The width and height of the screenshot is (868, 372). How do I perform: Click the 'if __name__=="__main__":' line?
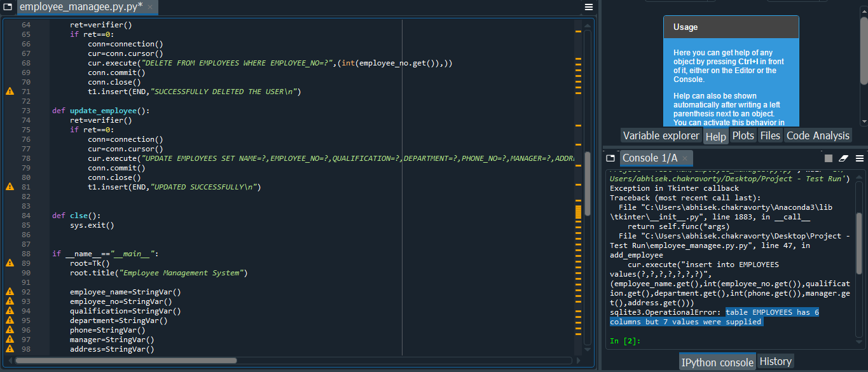click(105, 254)
